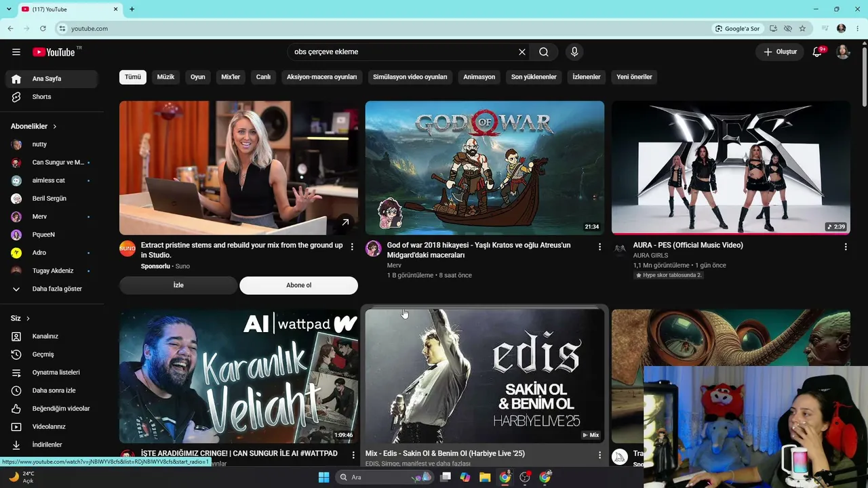Viewport: 868px width, 488px height.
Task: Select the Simülasyon video oyunları chip
Action: pyautogui.click(x=410, y=77)
